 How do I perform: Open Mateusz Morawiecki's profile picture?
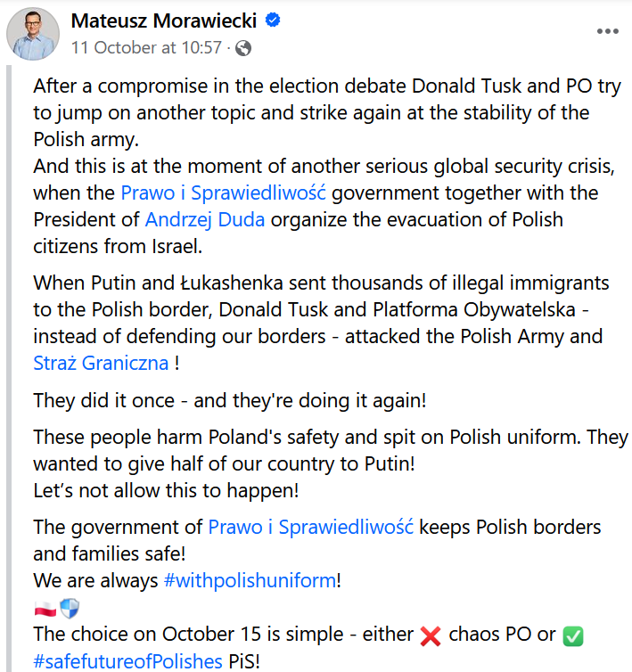33,34
